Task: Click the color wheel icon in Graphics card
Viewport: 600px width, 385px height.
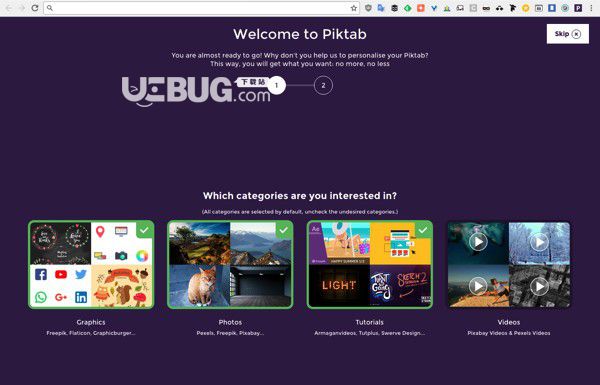Action: (142, 255)
